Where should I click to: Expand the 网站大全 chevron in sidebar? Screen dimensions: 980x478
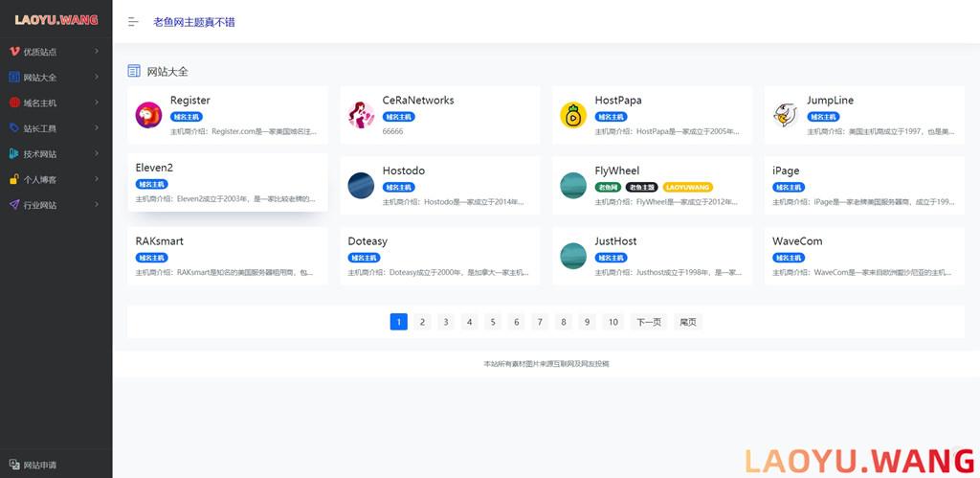[x=97, y=77]
